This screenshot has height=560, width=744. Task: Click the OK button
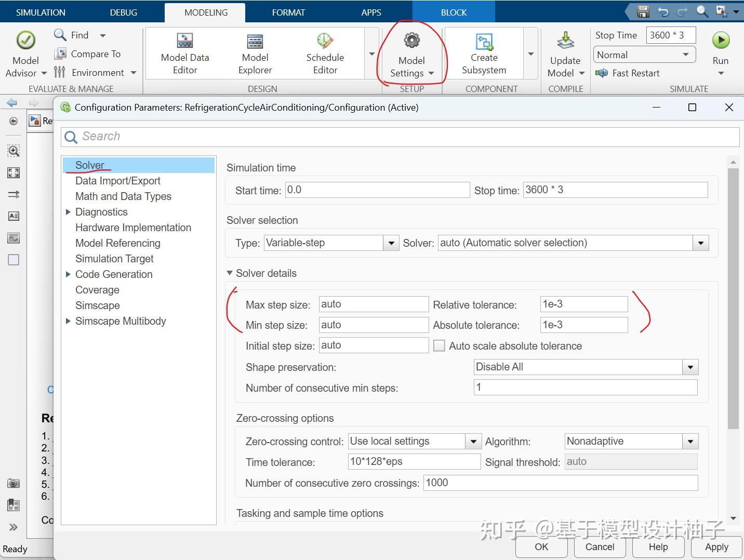pos(541,546)
